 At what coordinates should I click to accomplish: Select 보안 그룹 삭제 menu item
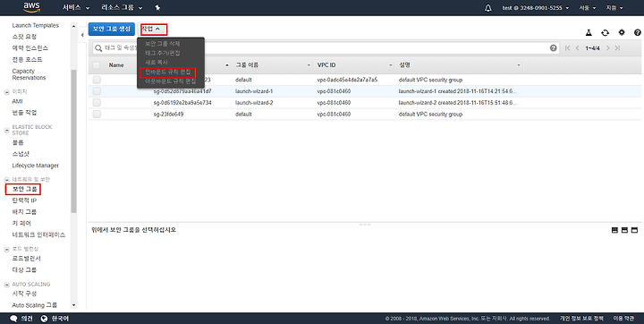(163, 44)
